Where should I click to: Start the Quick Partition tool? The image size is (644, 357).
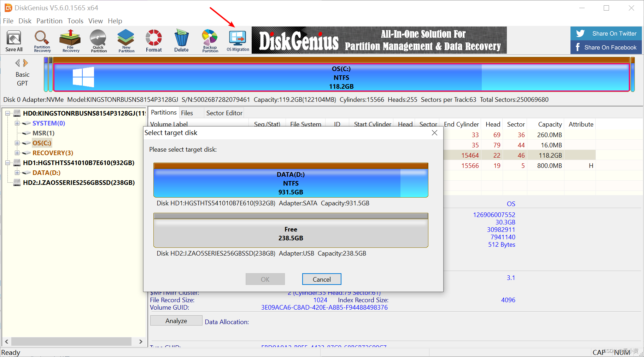[x=98, y=41]
